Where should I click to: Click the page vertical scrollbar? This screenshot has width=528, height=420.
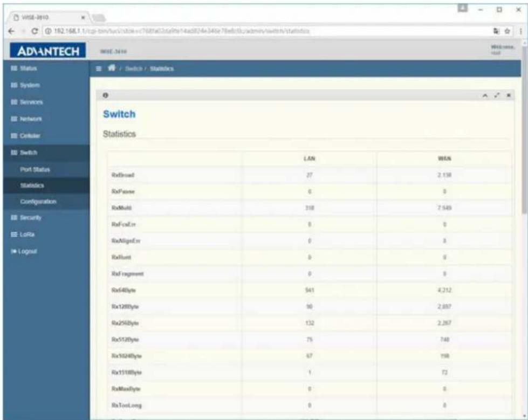pos(524,129)
